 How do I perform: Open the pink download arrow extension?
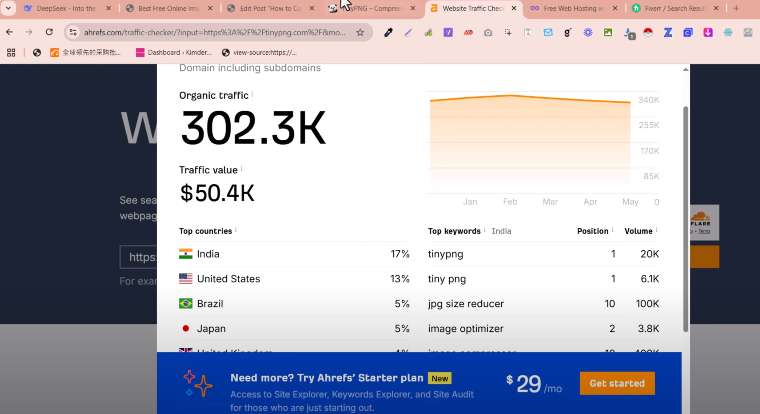(708, 32)
